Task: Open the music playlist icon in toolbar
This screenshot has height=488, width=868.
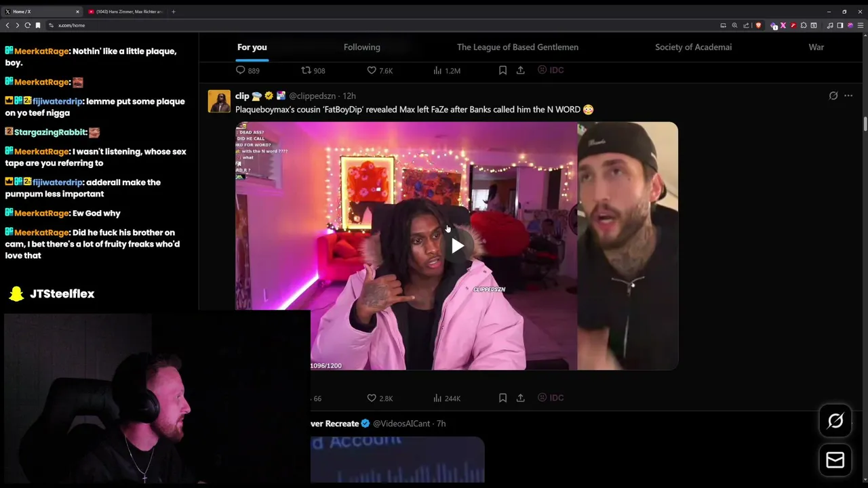Action: (x=830, y=25)
